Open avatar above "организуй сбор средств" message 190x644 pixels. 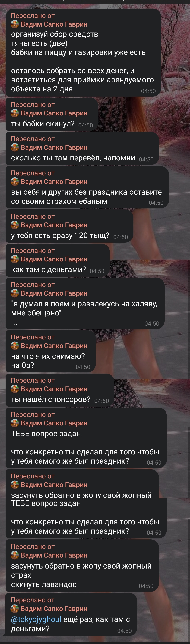(x=15, y=24)
